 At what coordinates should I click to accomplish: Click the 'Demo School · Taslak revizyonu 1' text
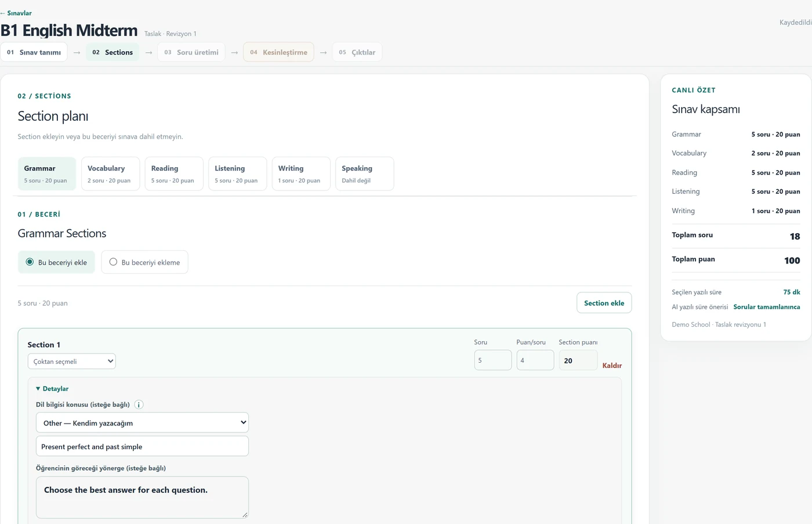(719, 324)
